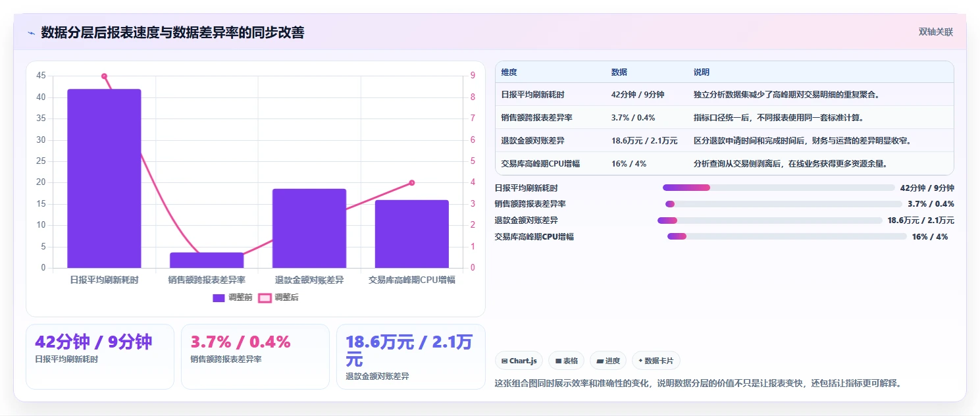Image resolution: width=980 pixels, height=416 pixels.
Task: Click the 18.6万元 / 2.1万元 data card
Action: (411, 356)
